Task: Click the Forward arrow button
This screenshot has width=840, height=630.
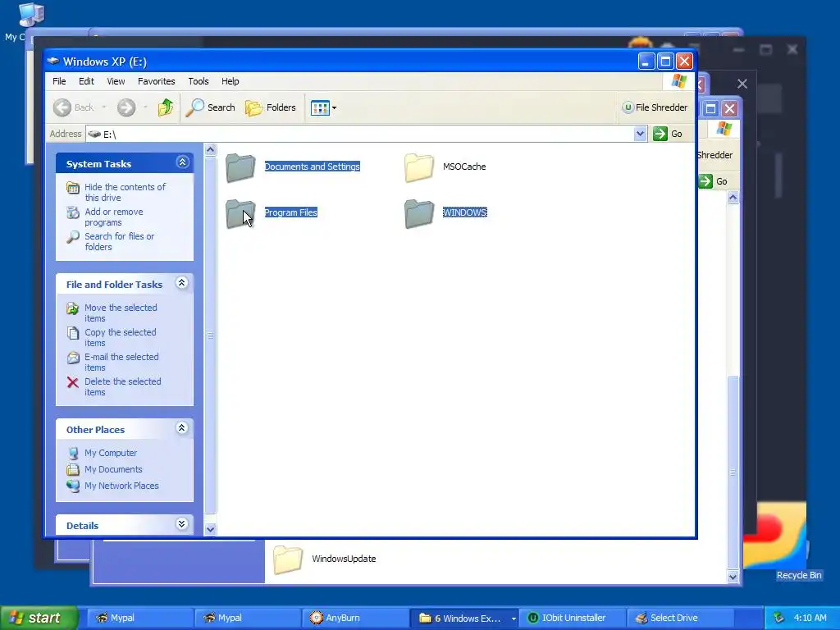Action: [x=126, y=107]
